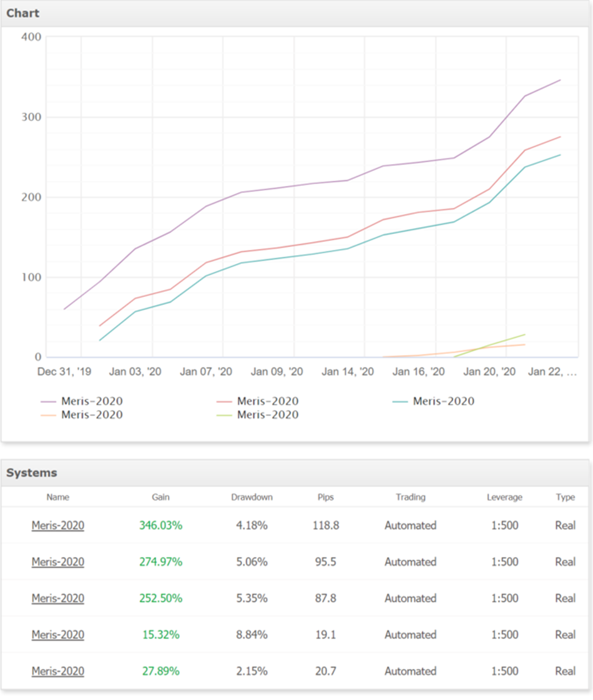Click the peach-orange Meris-2020 legend color line
Viewport: 593px width, 700px height.
tap(48, 415)
